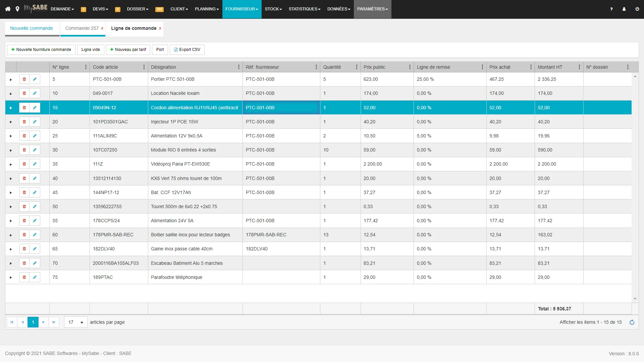Viewport: 644px width, 362px height.
Task: Edit line 5 Portier PTC 501-00B
Action: tap(35, 79)
